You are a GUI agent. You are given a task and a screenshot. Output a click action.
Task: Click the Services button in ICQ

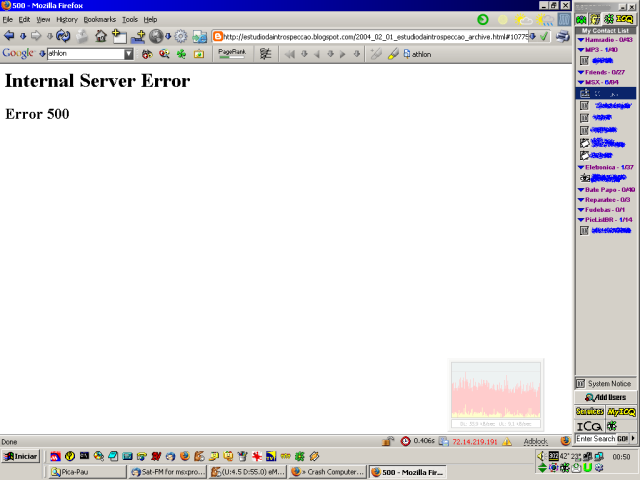pos(589,411)
